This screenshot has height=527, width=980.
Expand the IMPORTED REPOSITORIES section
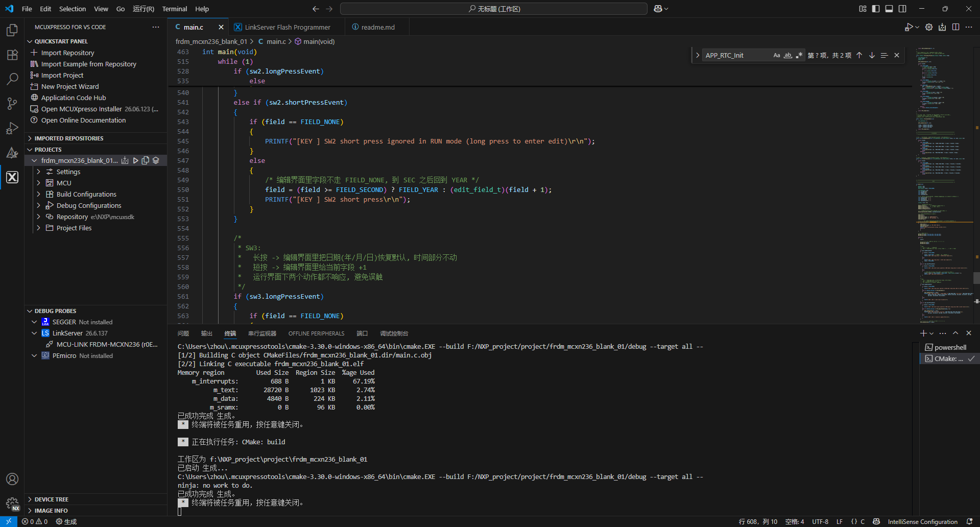click(x=96, y=138)
